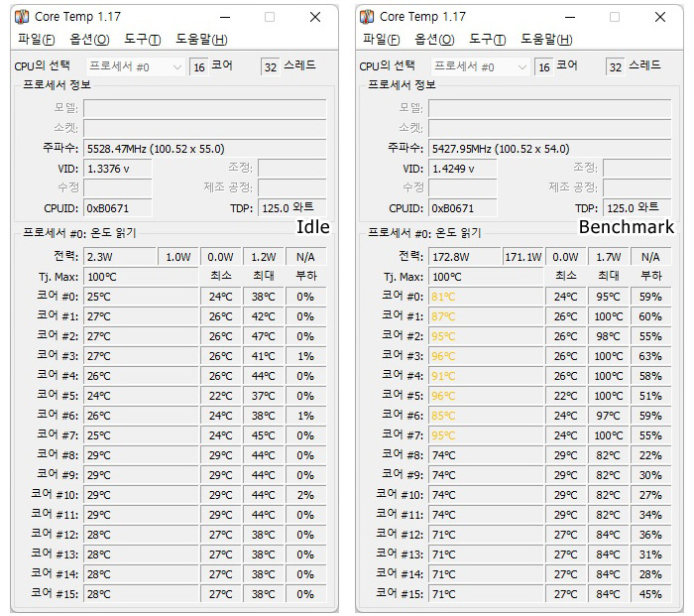Click 32 threads count box in Idle window

[x=271, y=66]
